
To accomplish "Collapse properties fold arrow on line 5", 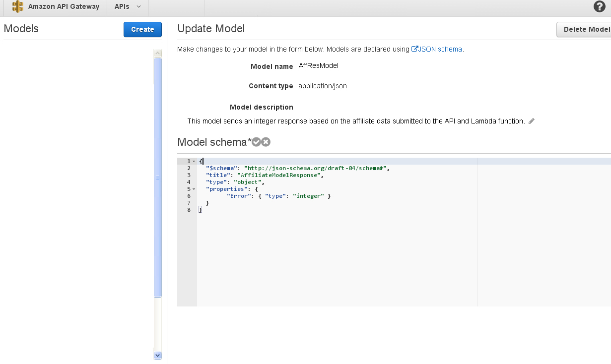I will (194, 189).
